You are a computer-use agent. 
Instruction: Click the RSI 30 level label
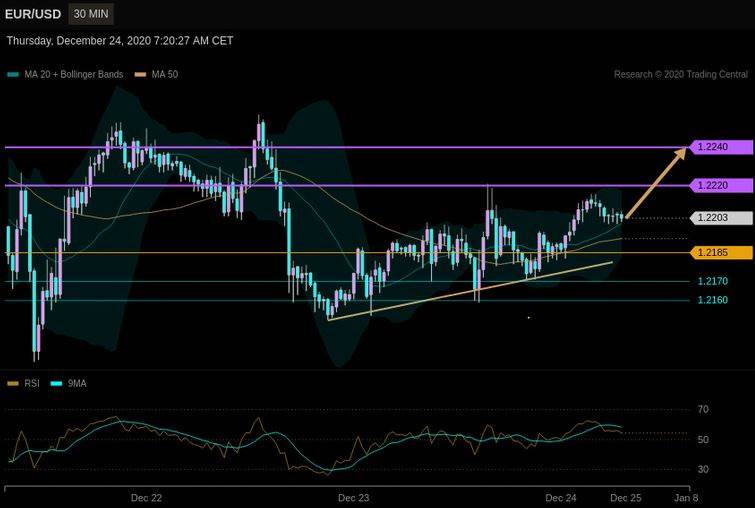click(703, 469)
